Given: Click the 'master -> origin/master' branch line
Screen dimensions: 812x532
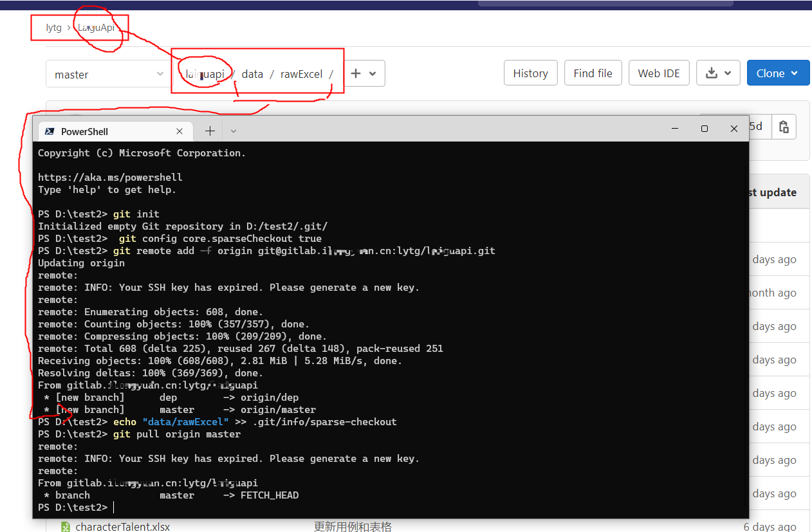Looking at the screenshot, I should coord(180,410).
